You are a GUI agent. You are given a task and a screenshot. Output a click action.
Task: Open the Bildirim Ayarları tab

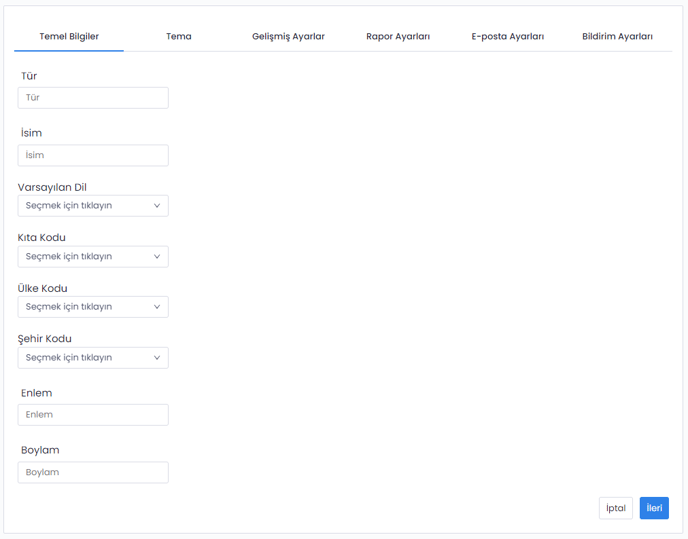617,37
